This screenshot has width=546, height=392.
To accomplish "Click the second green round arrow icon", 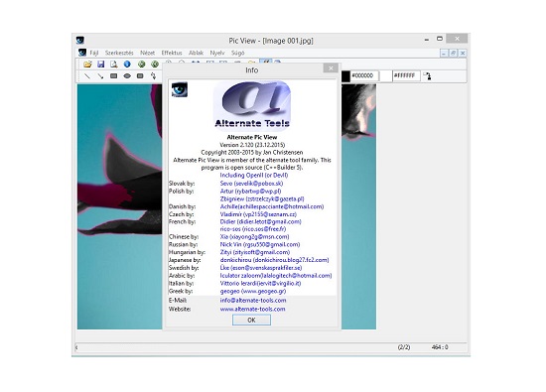I will click(155, 65).
